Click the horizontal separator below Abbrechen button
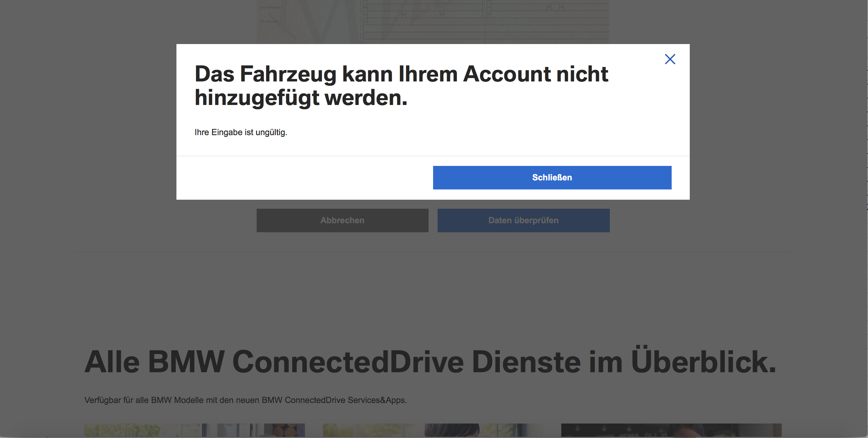This screenshot has width=868, height=438. pyautogui.click(x=433, y=252)
